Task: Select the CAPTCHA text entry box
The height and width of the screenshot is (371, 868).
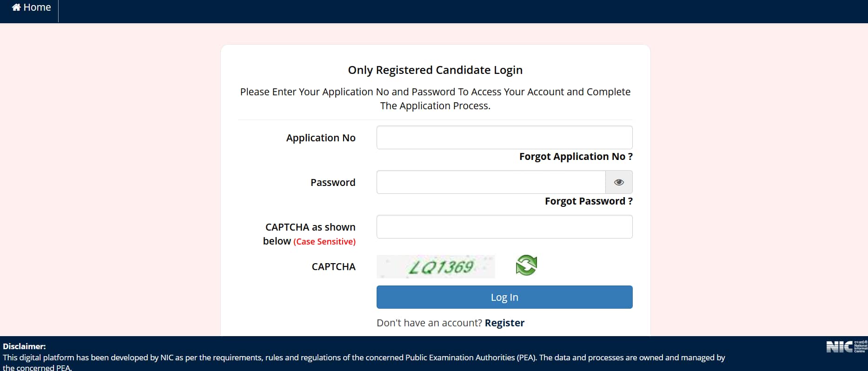Action: tap(504, 227)
